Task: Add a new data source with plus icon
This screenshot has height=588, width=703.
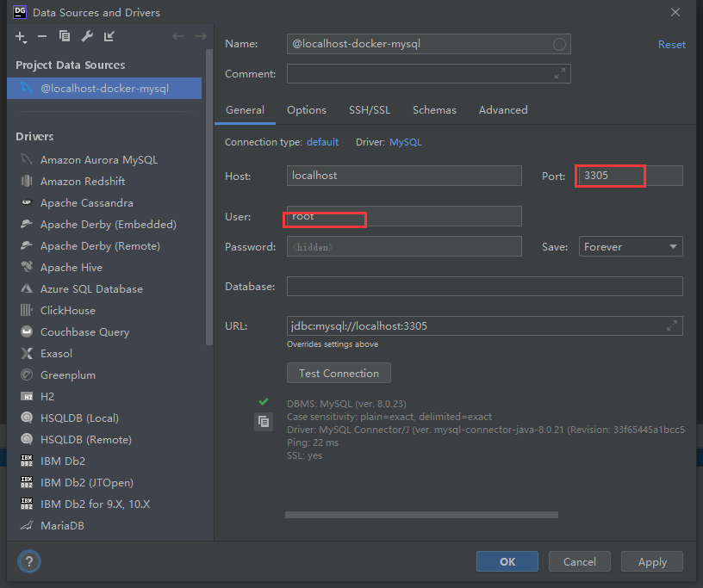Action: (21, 37)
